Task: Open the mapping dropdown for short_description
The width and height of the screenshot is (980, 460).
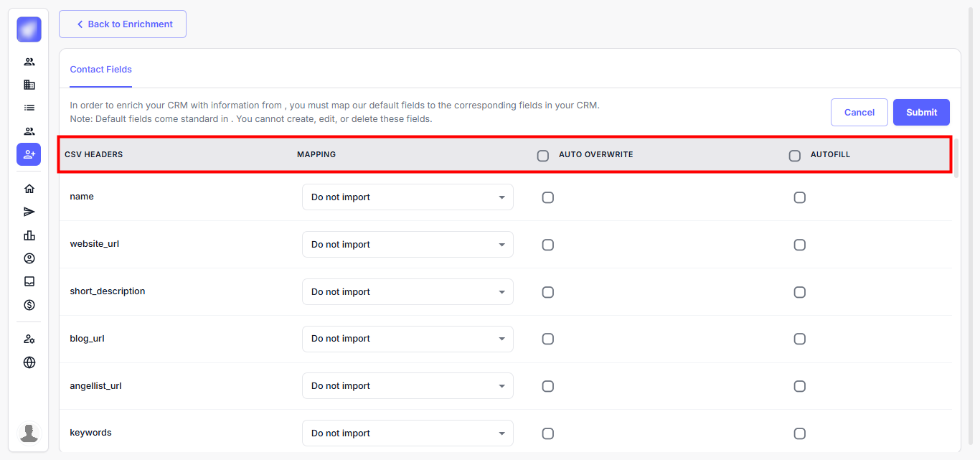Action: pos(407,292)
